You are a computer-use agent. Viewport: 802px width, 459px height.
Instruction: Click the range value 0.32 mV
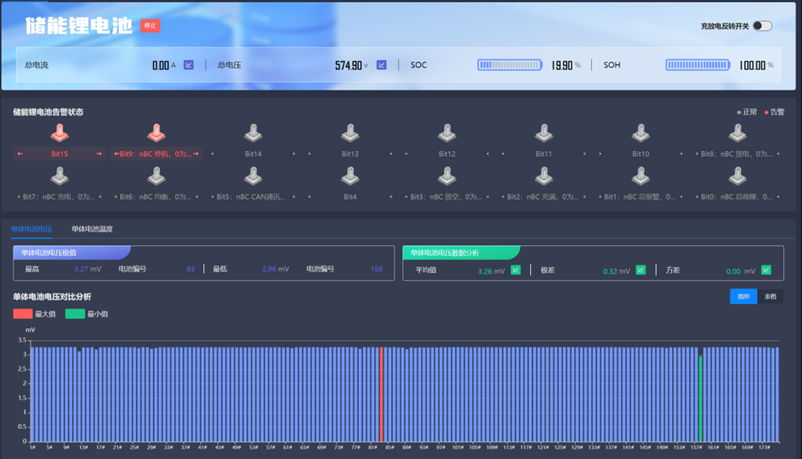click(x=616, y=271)
